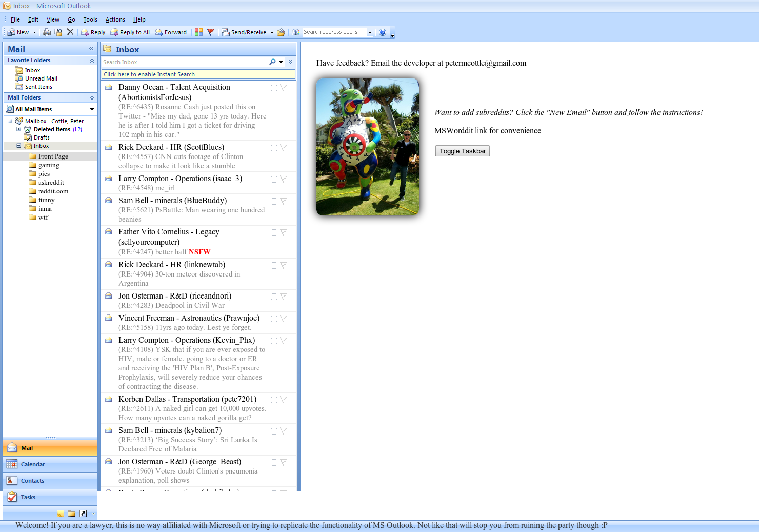
Task: Expand the Deleted Items tree node
Action: [19, 129]
